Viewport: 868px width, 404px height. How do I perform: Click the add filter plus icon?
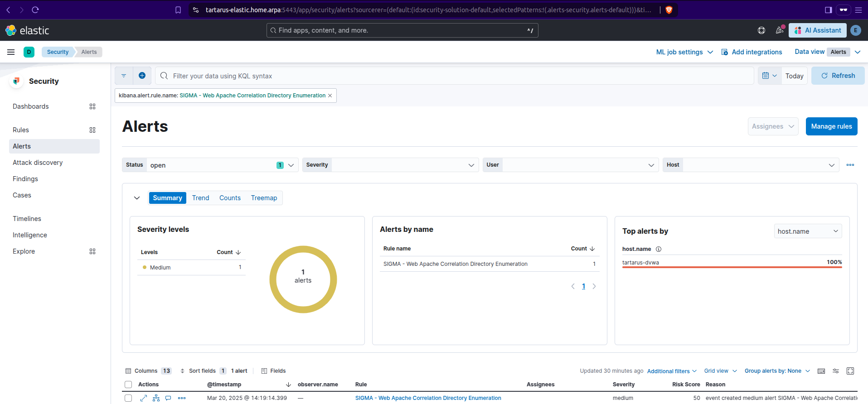click(x=142, y=76)
